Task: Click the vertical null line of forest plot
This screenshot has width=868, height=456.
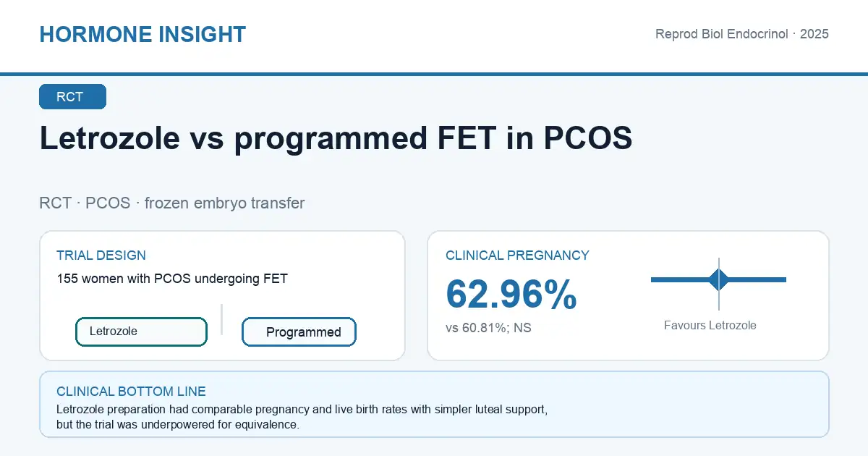Action: coord(719,284)
